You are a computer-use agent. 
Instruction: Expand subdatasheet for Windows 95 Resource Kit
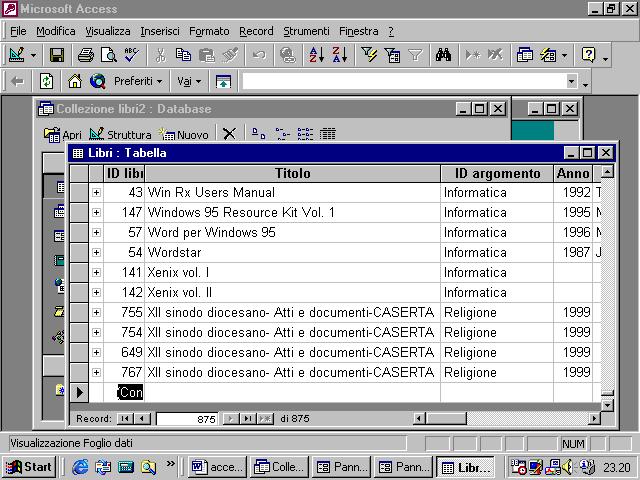[96, 212]
